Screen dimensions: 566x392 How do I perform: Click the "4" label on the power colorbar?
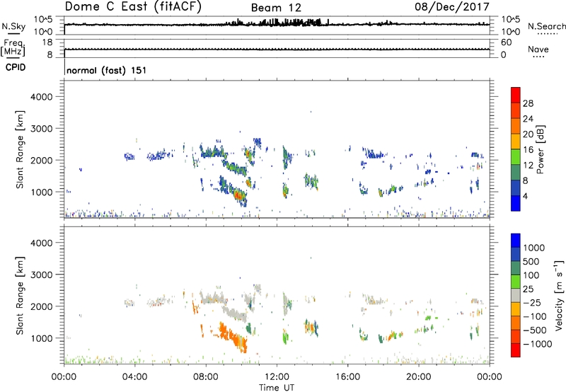(525, 196)
